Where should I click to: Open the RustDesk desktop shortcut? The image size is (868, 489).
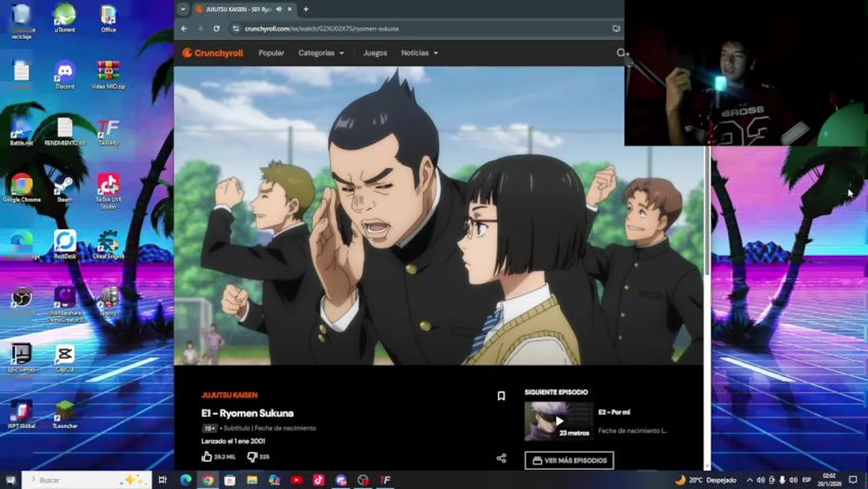coord(65,244)
